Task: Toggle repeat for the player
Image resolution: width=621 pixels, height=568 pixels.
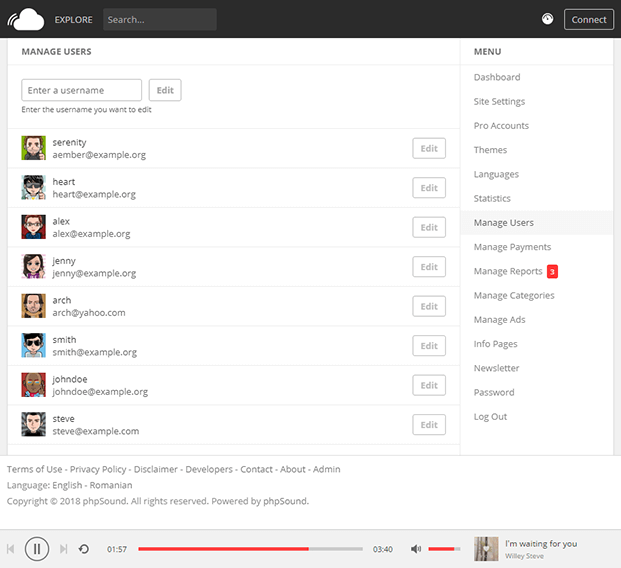Action: point(84,549)
